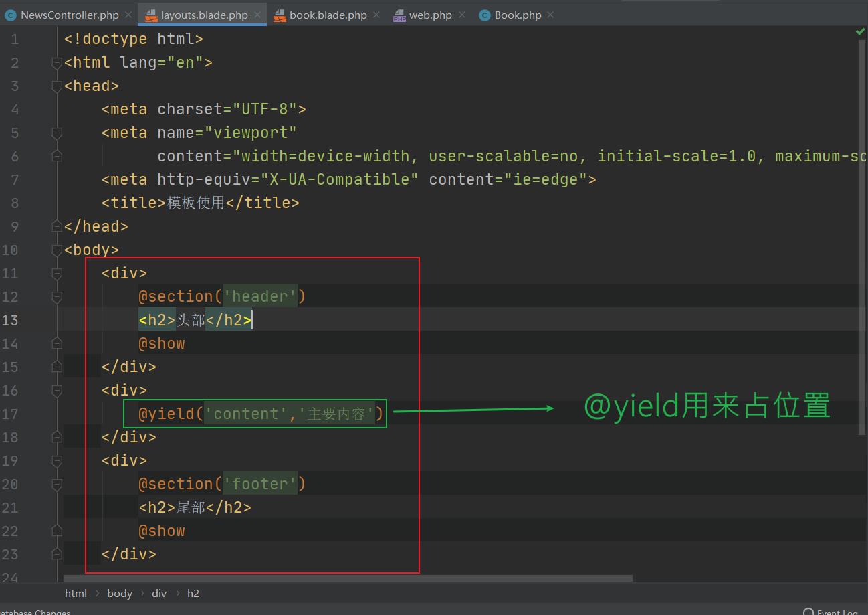The height and width of the screenshot is (615, 868).
Task: Click the @section('footer') directive
Action: point(222,484)
